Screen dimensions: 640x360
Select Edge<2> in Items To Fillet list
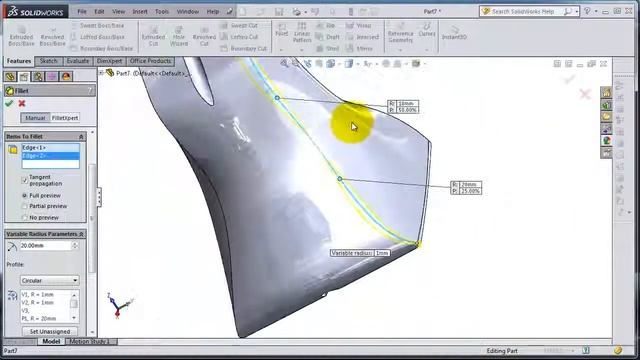(51, 156)
